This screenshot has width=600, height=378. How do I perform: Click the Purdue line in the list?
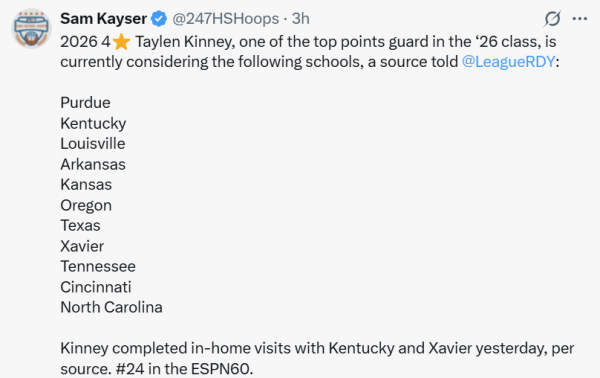(85, 103)
